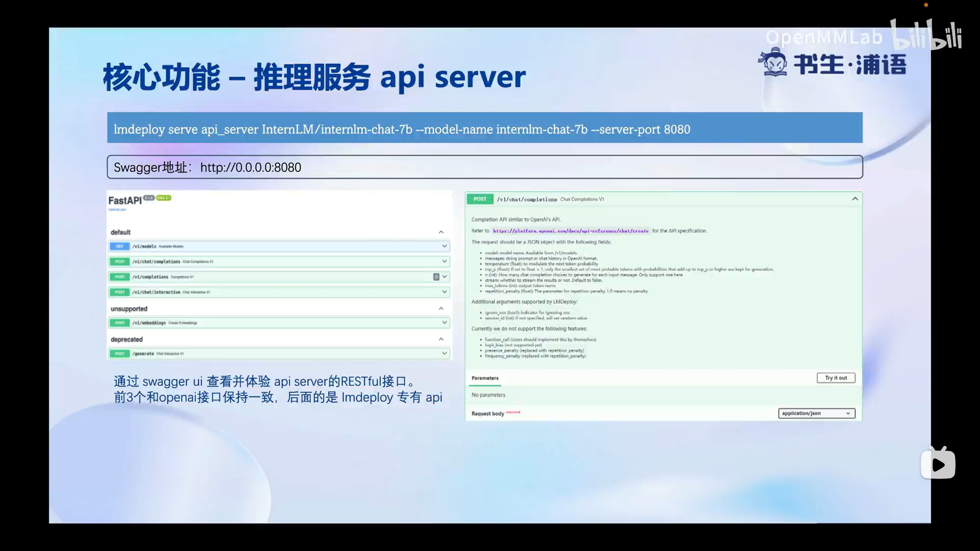Click the 'Completion API similar to OpenAI's API' text
Image resolution: width=980 pixels, height=551 pixels.
pos(516,219)
